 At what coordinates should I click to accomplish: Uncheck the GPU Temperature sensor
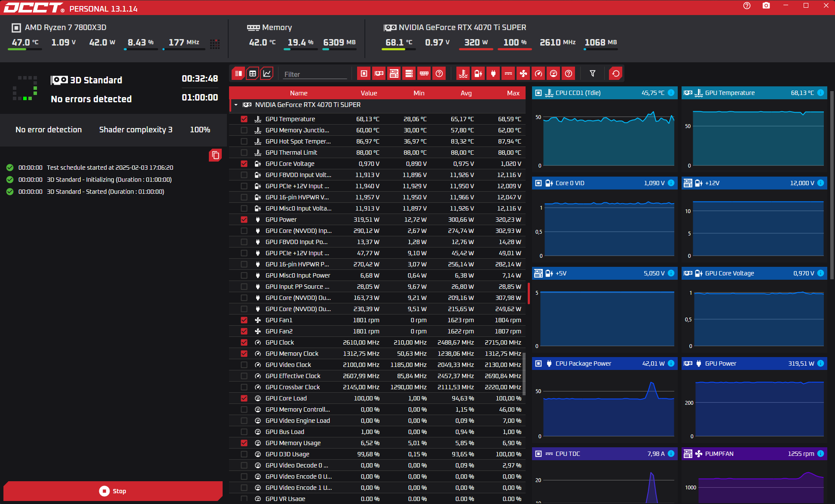pos(244,119)
